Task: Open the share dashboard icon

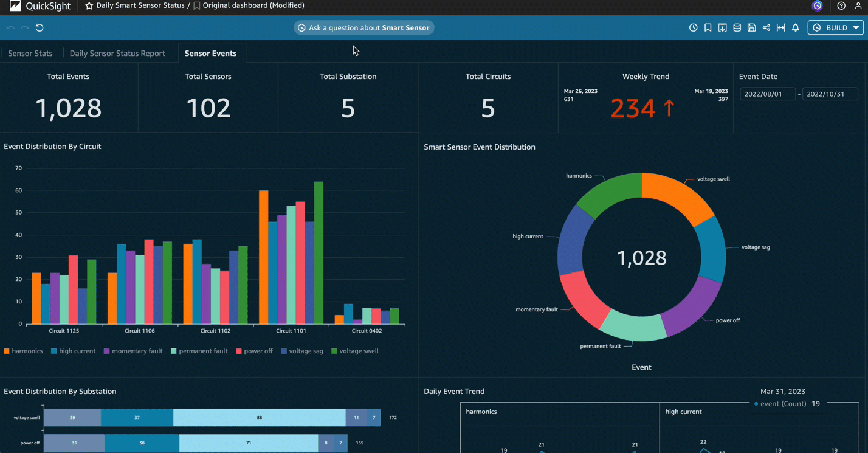Action: click(766, 27)
